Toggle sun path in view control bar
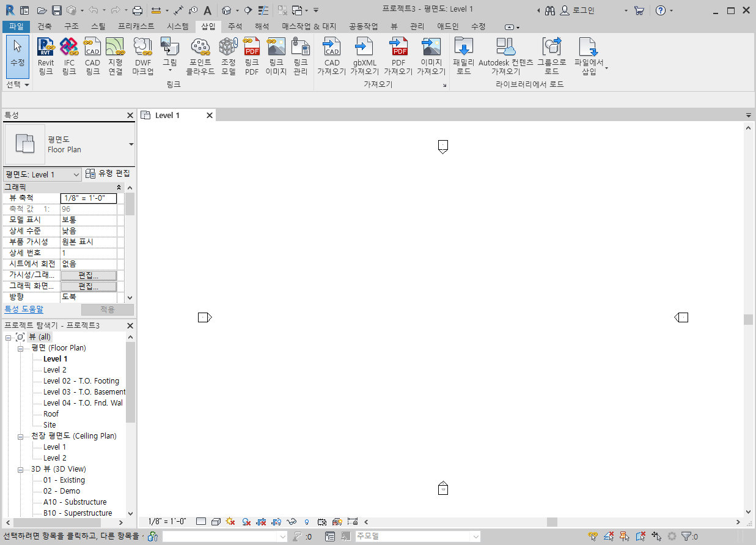This screenshot has width=756, height=545. [x=230, y=522]
